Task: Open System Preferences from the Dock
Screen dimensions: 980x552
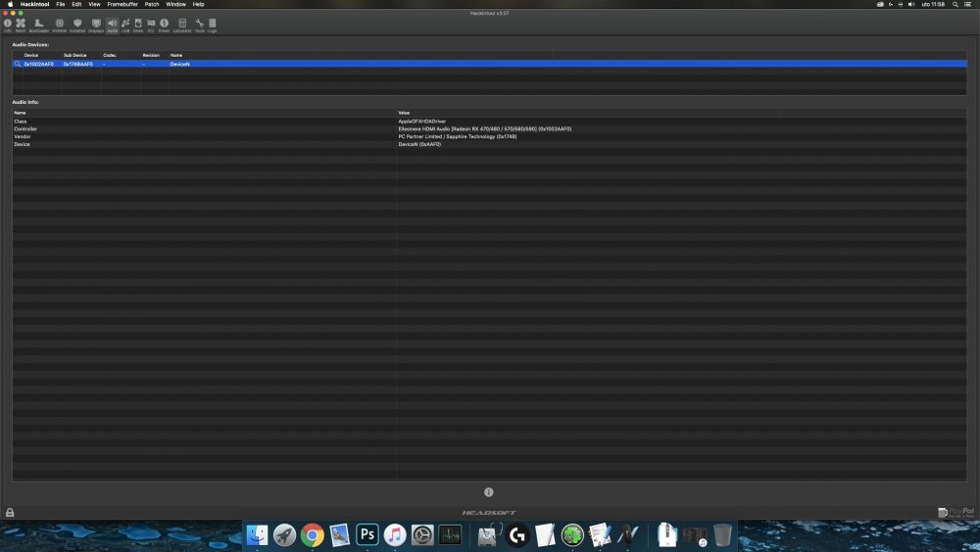Action: tap(421, 535)
